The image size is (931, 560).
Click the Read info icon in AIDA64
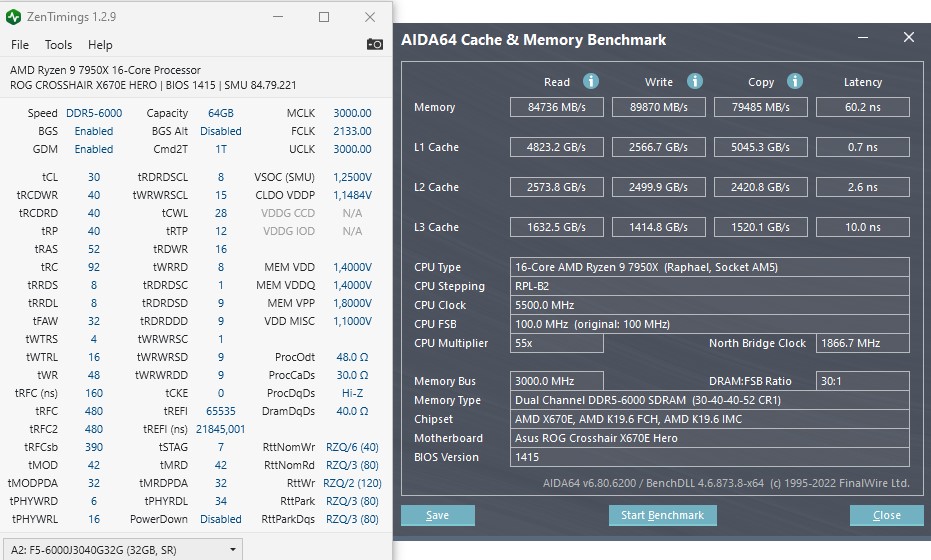click(x=591, y=81)
